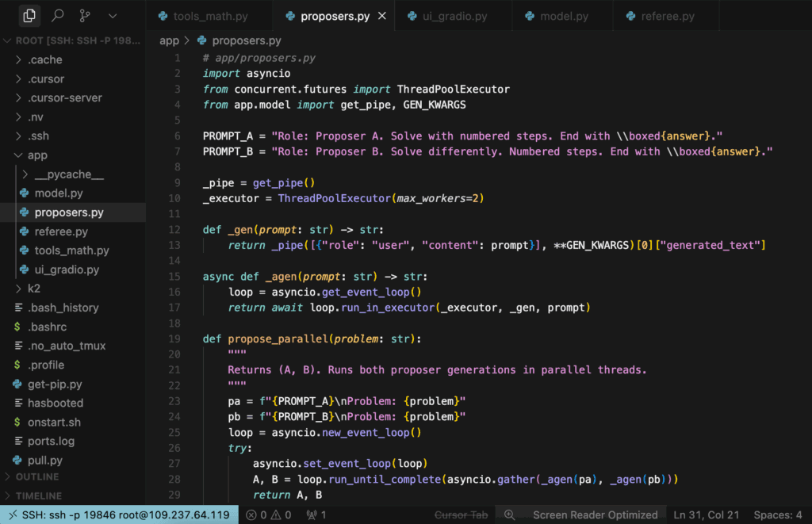Open the Search view icon
This screenshot has height=524, width=812.
[x=58, y=15]
